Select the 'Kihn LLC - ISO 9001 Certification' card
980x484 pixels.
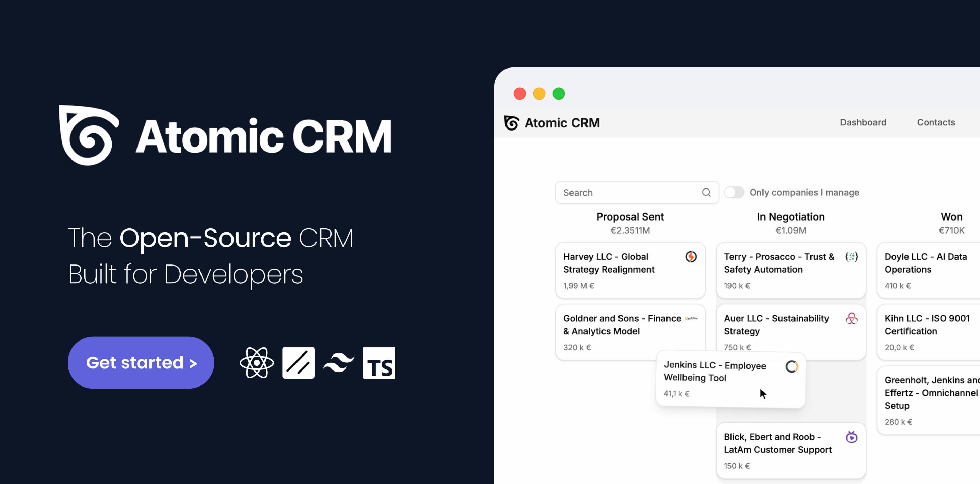(x=928, y=332)
